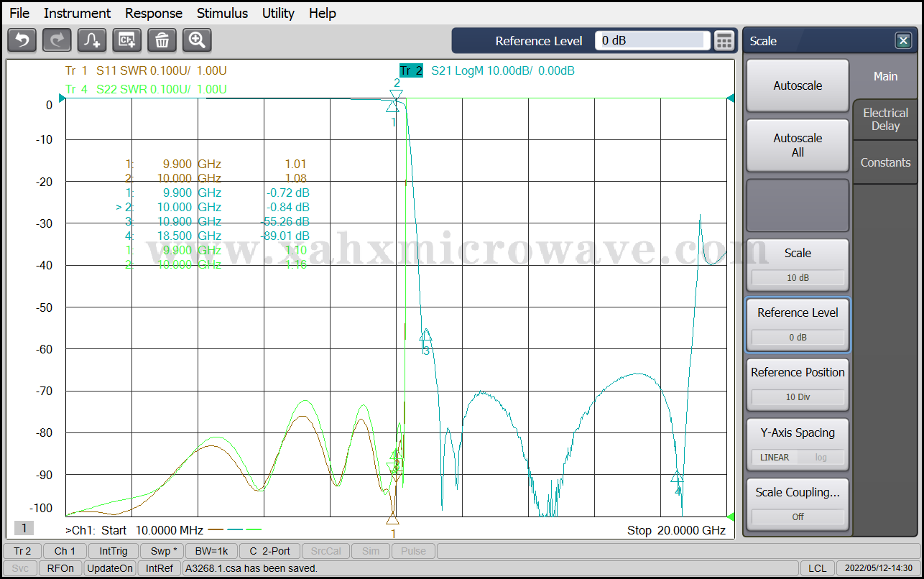Image resolution: width=924 pixels, height=579 pixels.
Task: Click the UpdateOn status indicator
Action: click(x=110, y=568)
